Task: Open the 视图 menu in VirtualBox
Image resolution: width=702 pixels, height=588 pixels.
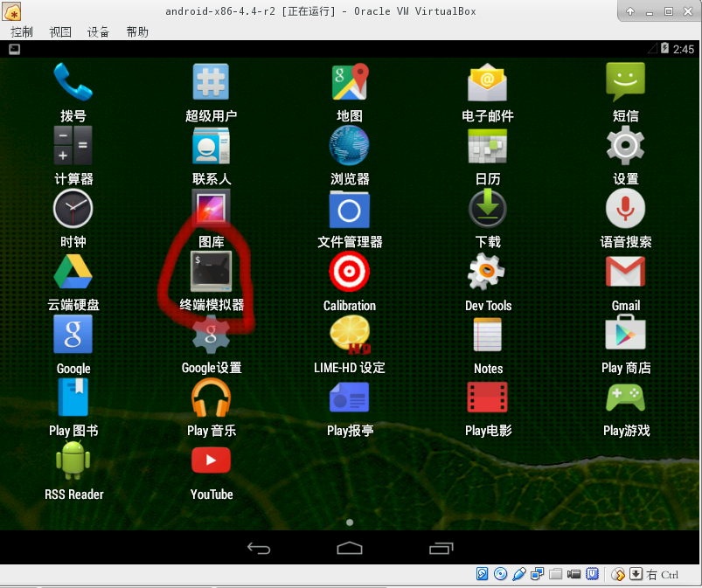Action: pyautogui.click(x=60, y=31)
